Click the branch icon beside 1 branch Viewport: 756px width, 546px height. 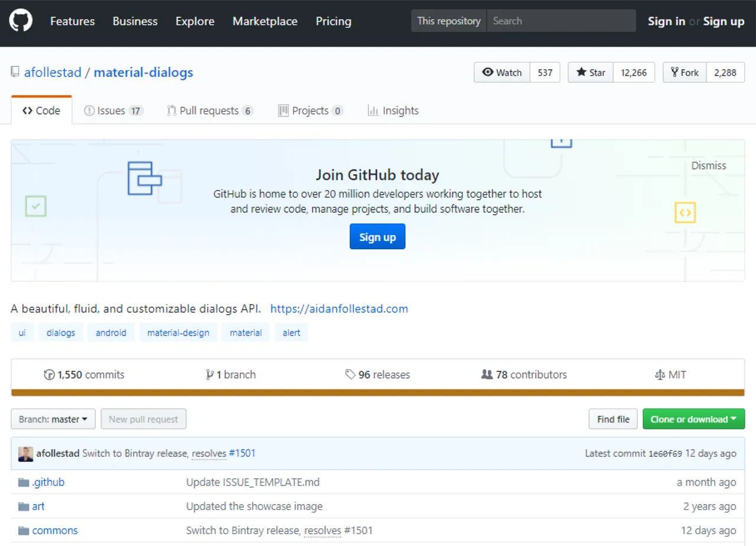click(x=209, y=375)
